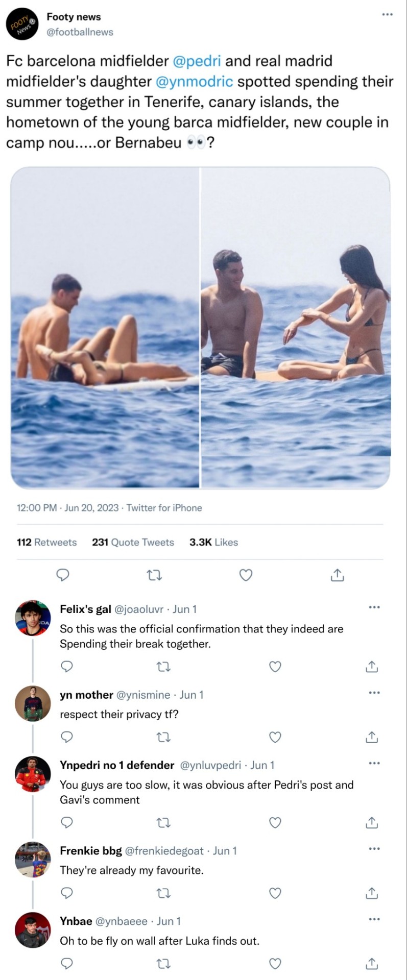Open more options on Ynbae reply
This screenshot has height=980, width=407.
point(374,919)
